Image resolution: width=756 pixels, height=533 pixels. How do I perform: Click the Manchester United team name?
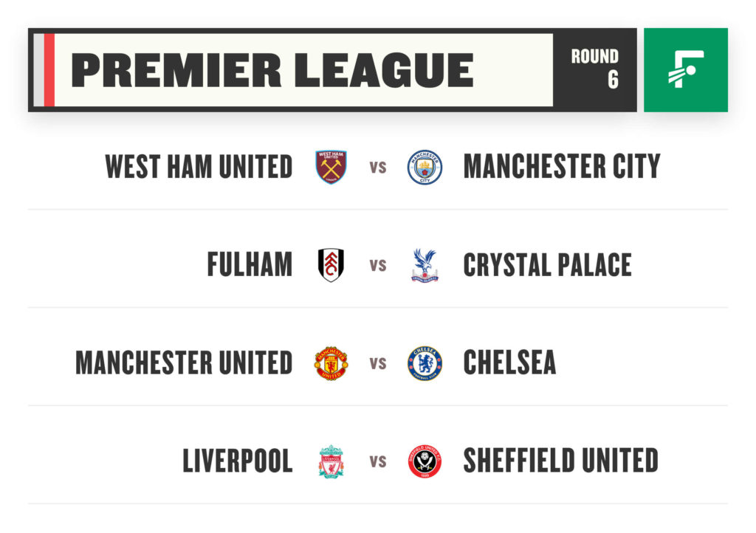184,362
